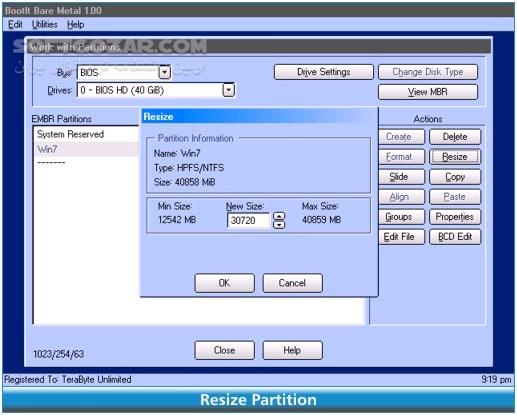517x415 pixels.
Task: Decrease New Size with down arrow
Action: (x=279, y=225)
